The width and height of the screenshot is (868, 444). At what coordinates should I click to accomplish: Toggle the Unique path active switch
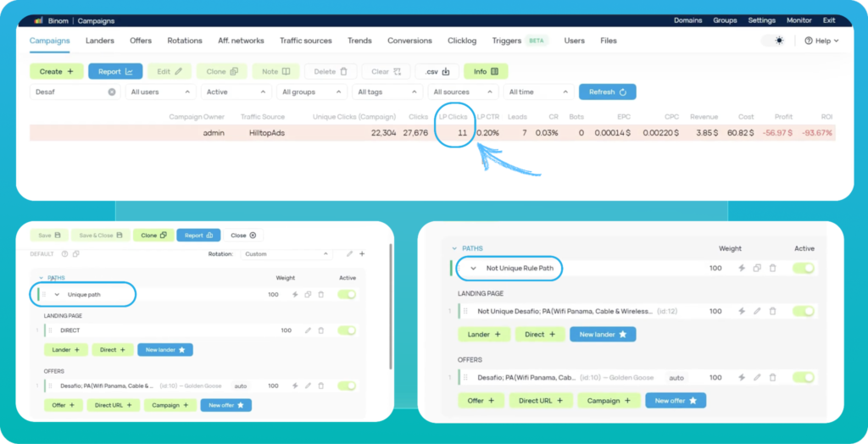coord(347,295)
